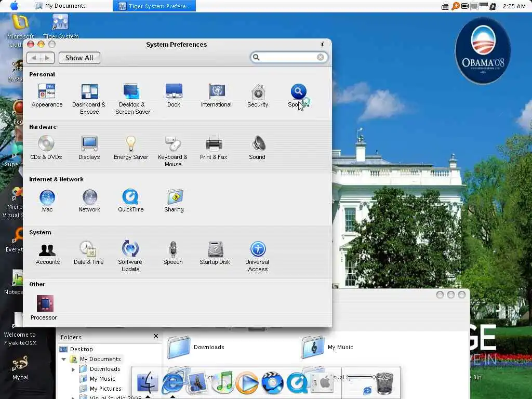
Task: Open the System Preferences dock icon
Action: [321, 383]
